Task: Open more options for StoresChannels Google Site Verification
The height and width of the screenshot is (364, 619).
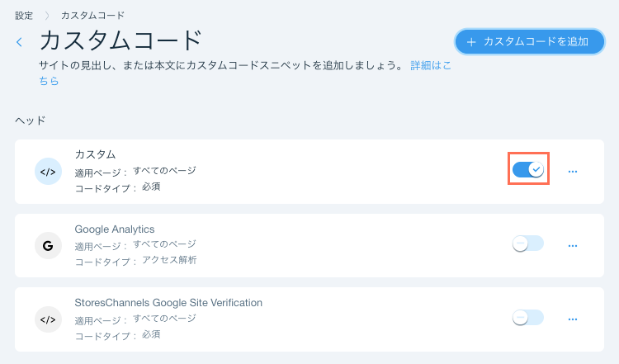Action: point(573,319)
